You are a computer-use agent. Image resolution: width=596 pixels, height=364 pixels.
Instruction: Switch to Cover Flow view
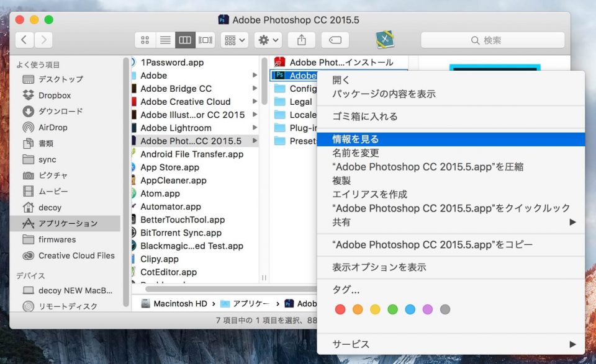[205, 40]
